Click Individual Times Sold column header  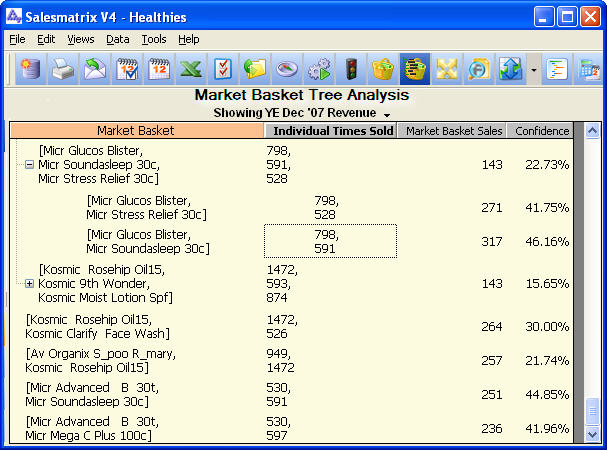pos(330,131)
